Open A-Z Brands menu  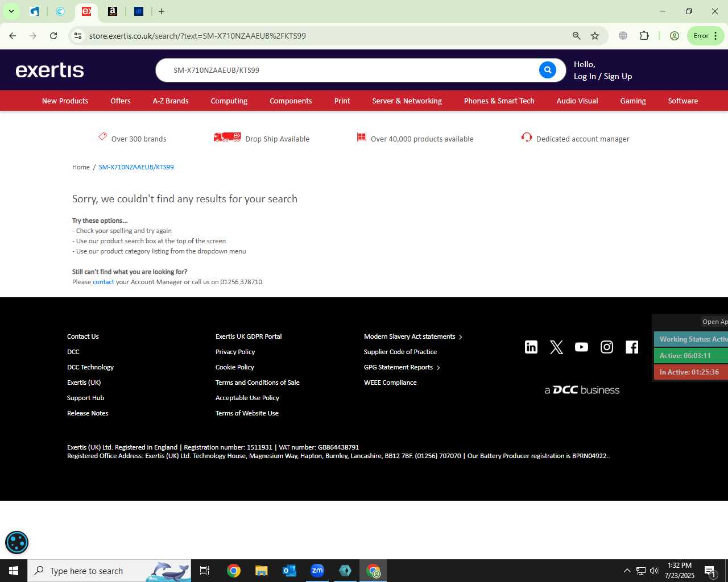(x=171, y=101)
